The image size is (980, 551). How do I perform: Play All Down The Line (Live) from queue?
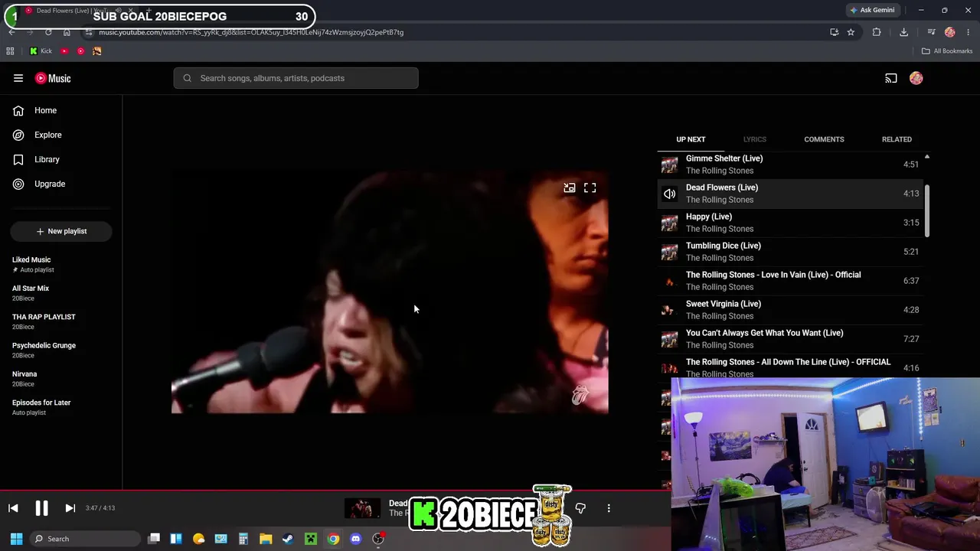pyautogui.click(x=791, y=368)
